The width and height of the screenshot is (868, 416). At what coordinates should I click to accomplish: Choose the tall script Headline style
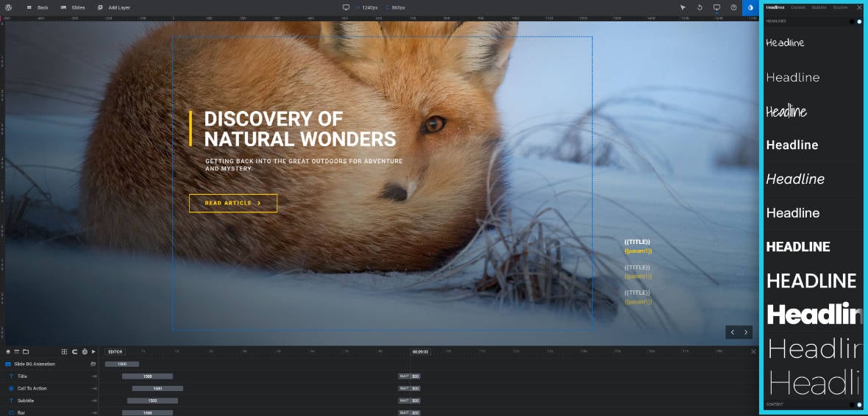tap(786, 111)
